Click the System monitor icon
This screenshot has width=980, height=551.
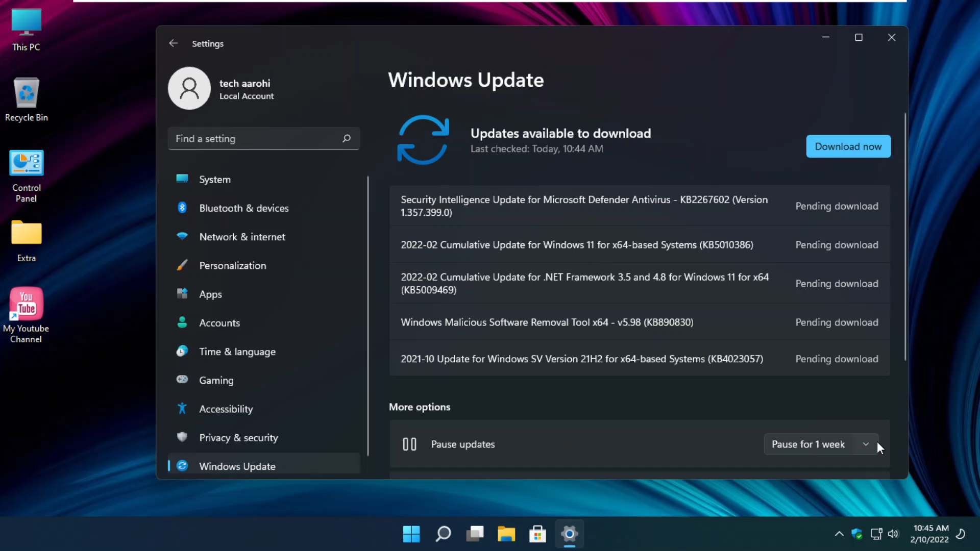coord(182,179)
